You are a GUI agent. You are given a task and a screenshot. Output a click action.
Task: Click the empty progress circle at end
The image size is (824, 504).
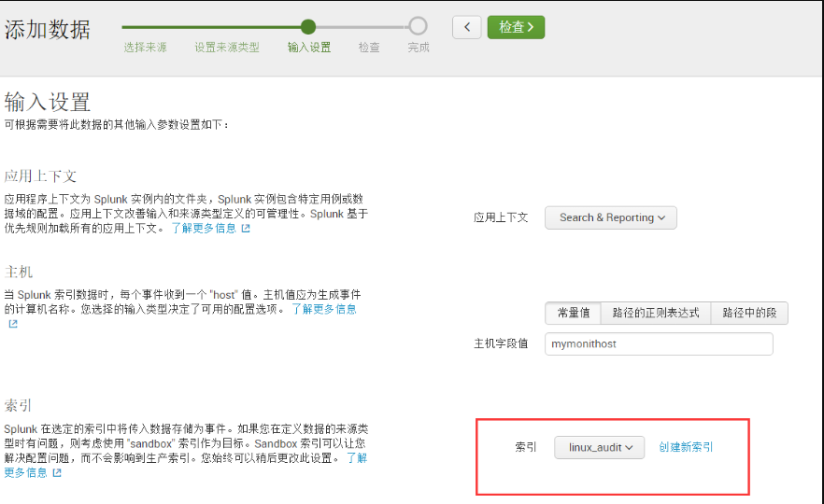point(418,26)
